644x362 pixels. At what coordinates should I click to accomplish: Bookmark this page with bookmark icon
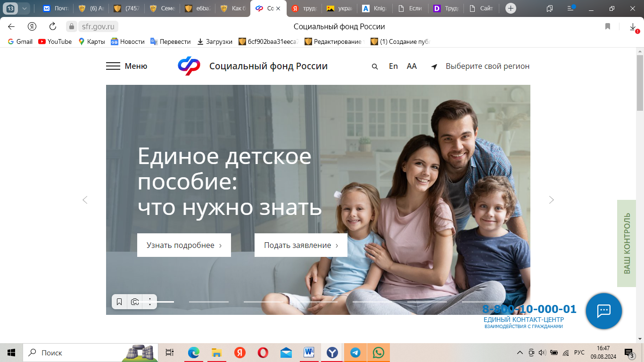(x=608, y=26)
